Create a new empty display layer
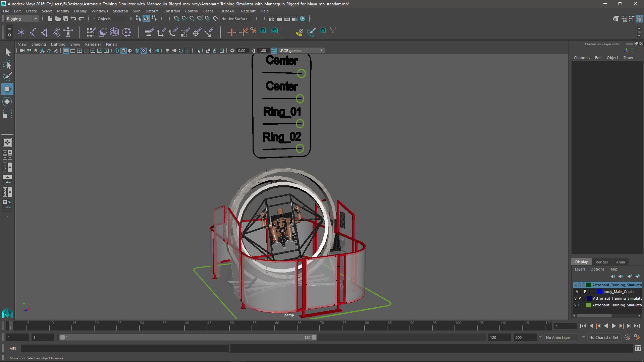Viewport: 644px width, 362px height. coord(630,276)
